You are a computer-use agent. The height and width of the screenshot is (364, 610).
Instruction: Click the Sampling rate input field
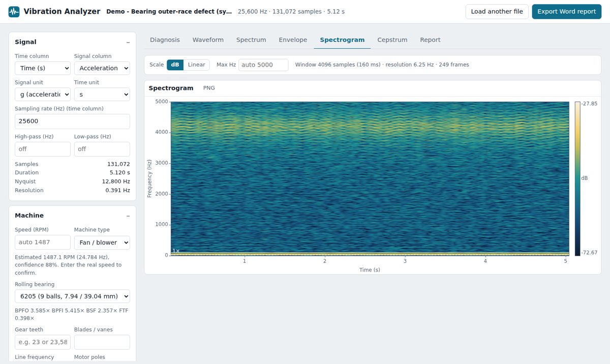click(72, 122)
